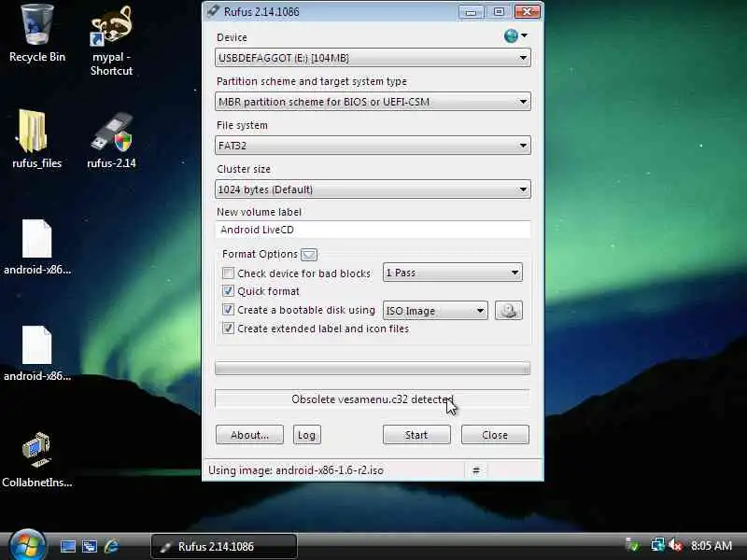
Task: Enable Check device for bad blocks
Action: pyautogui.click(x=228, y=273)
